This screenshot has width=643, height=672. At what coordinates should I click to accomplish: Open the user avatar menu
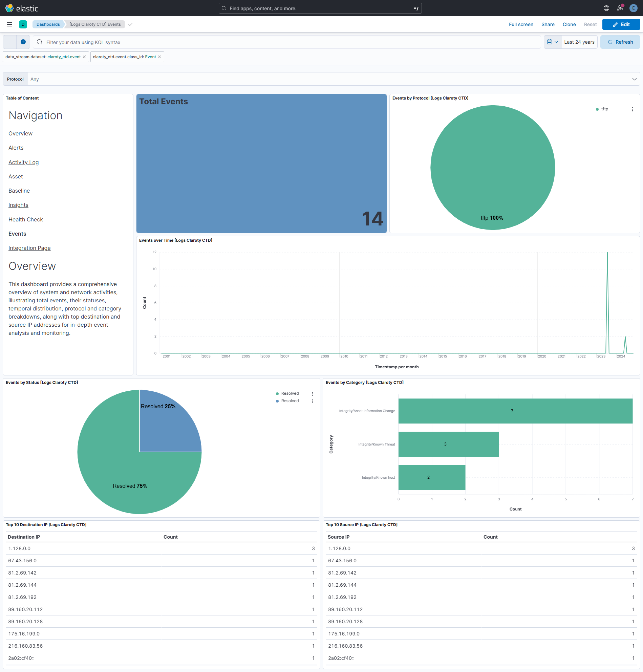pos(633,8)
